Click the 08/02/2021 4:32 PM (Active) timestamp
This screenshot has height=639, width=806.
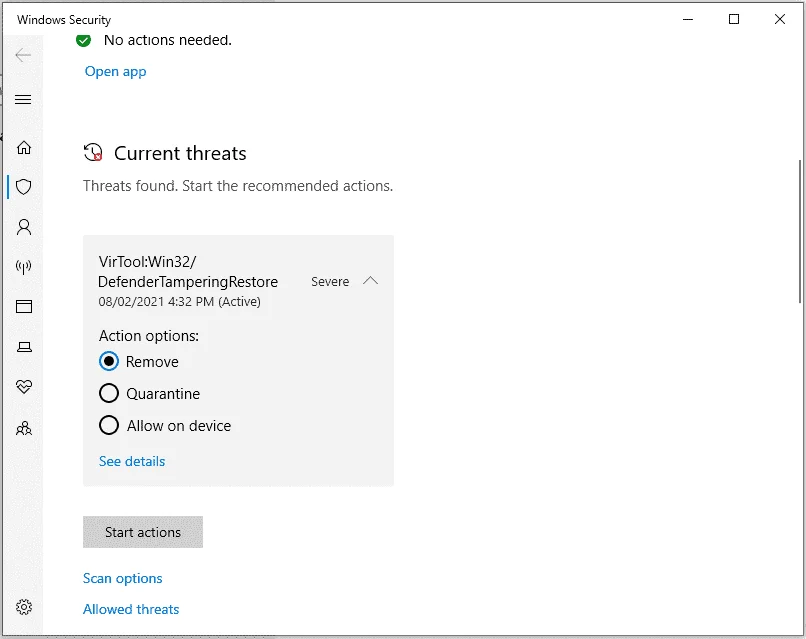(179, 301)
